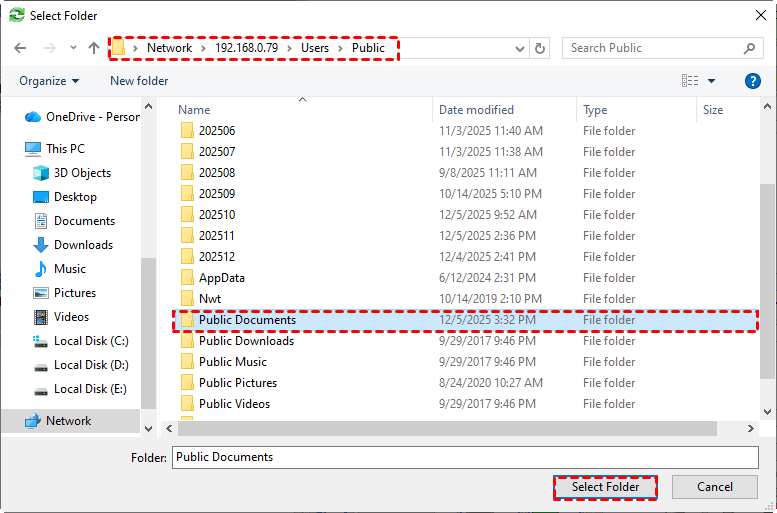The image size is (777, 513).
Task: Expand the Organize dropdown menu
Action: click(48, 81)
